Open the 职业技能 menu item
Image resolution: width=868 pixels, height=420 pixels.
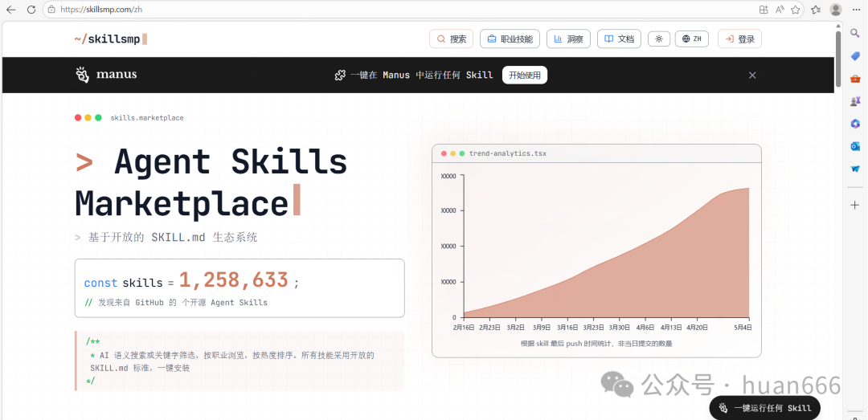(510, 39)
